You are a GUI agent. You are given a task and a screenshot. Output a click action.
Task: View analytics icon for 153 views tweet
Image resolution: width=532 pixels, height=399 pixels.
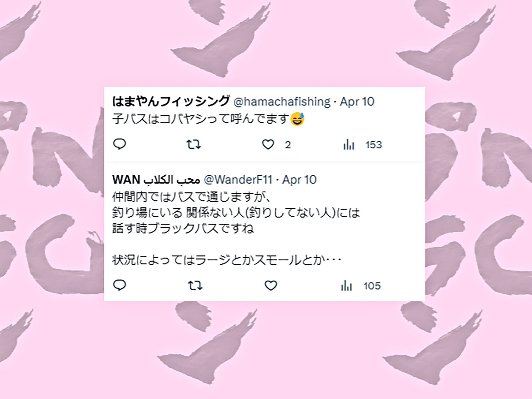click(349, 145)
